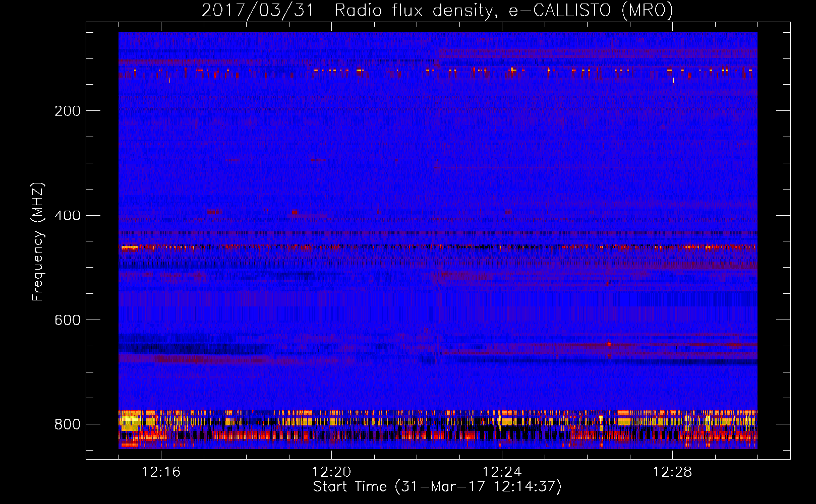
Task: Click the 12:20 time tick label
Action: click(331, 472)
